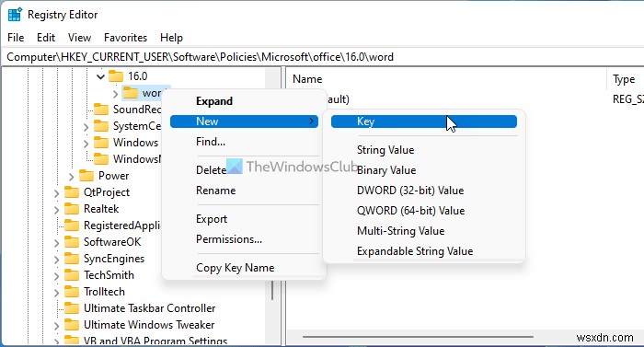
Task: Click the 16.0 folder icon
Action: [x=116, y=76]
